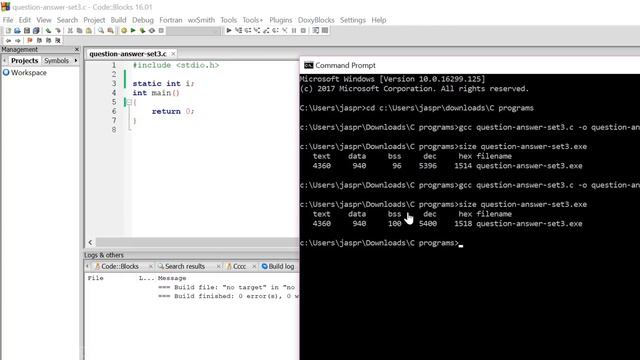Open the Plugins menu

[x=280, y=20]
